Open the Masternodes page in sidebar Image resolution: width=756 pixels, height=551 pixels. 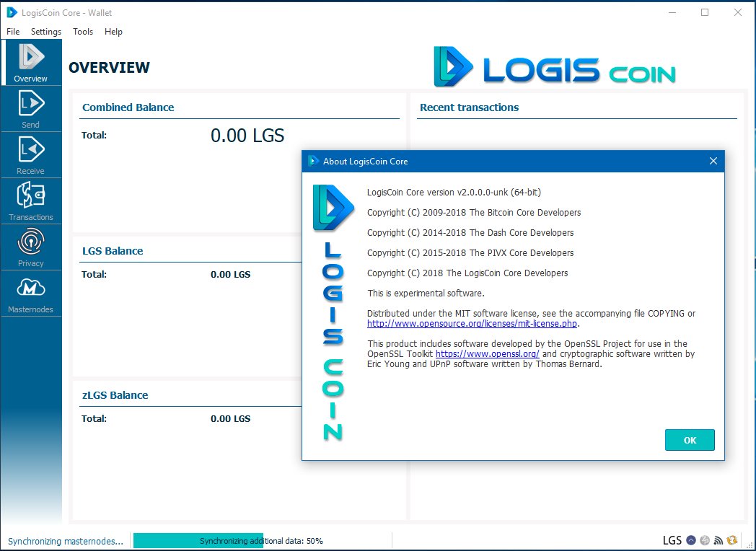[x=31, y=294]
